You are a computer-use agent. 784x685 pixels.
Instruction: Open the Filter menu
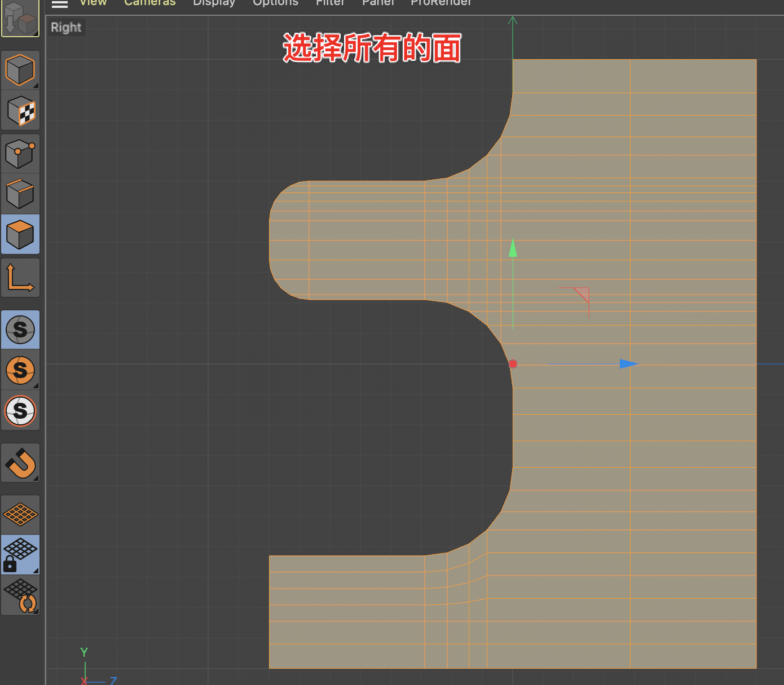click(x=330, y=3)
